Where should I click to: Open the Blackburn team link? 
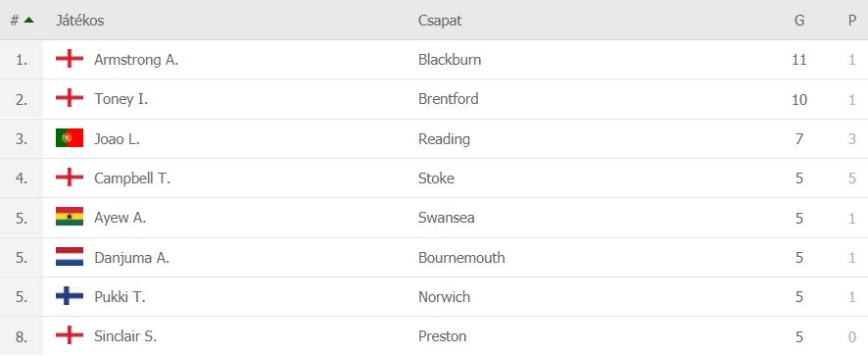[450, 59]
